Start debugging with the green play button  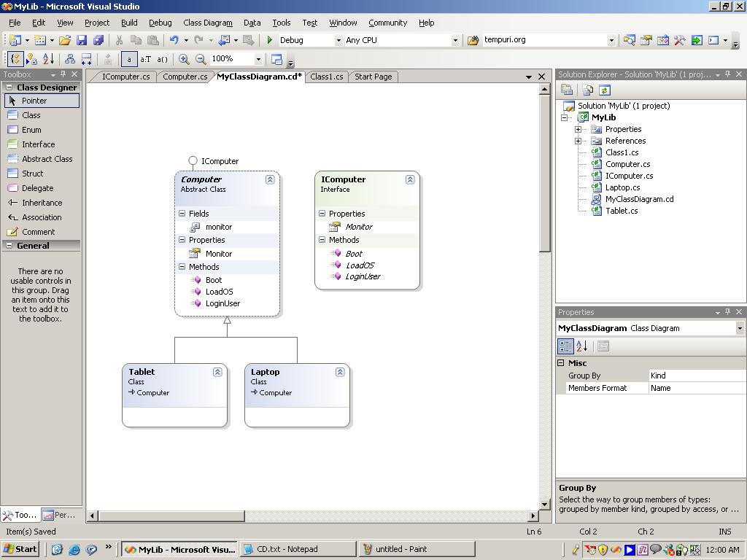pyautogui.click(x=270, y=41)
